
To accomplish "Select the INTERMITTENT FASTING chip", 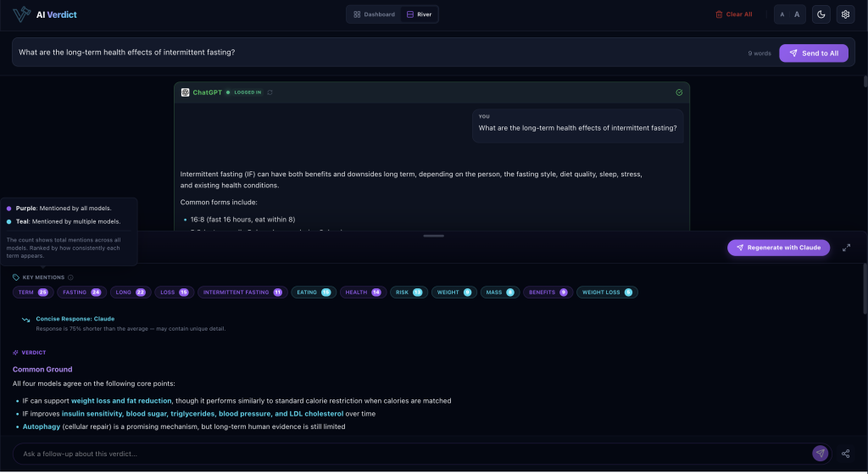I will click(x=242, y=293).
